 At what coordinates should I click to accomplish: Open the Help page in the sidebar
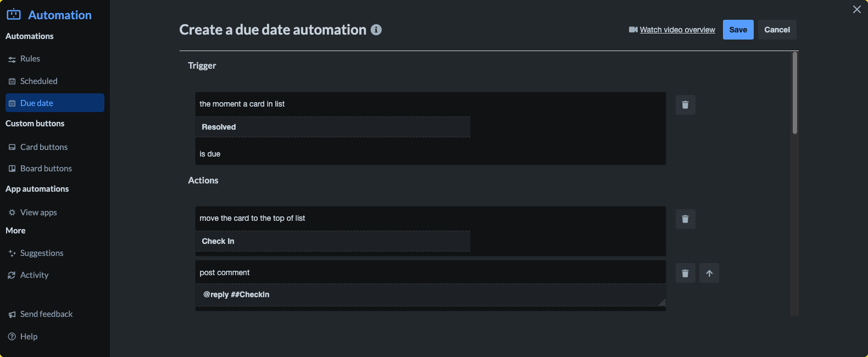point(29,337)
